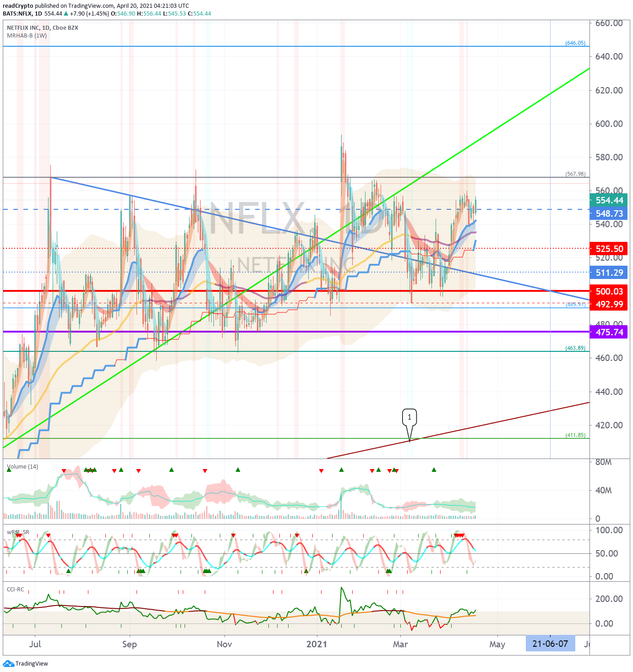
Task: Click the red 525.50 price label
Action: click(609, 249)
